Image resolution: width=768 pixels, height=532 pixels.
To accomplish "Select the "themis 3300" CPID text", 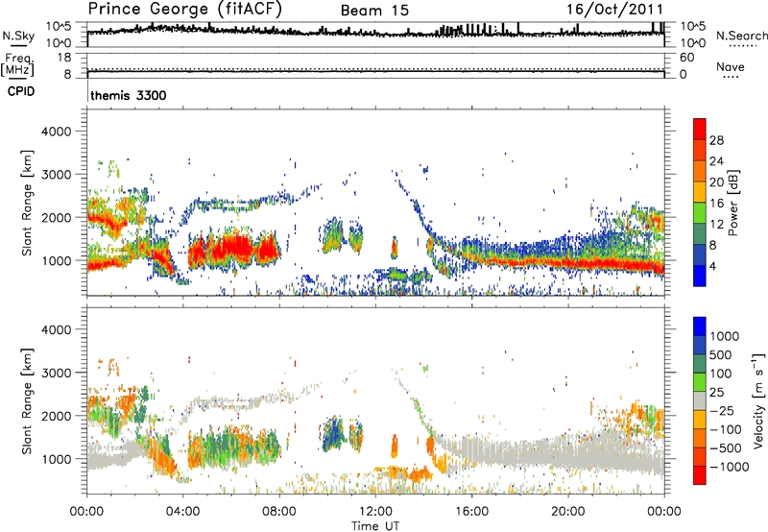I will pyautogui.click(x=129, y=95).
